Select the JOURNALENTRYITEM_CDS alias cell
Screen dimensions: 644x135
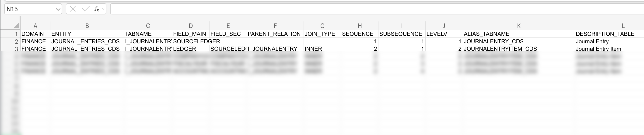pyautogui.click(x=500, y=49)
